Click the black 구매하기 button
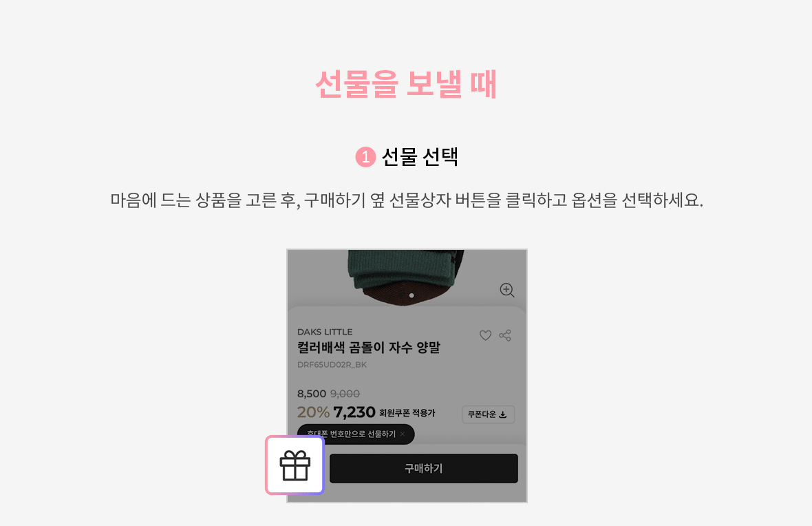 tap(424, 468)
